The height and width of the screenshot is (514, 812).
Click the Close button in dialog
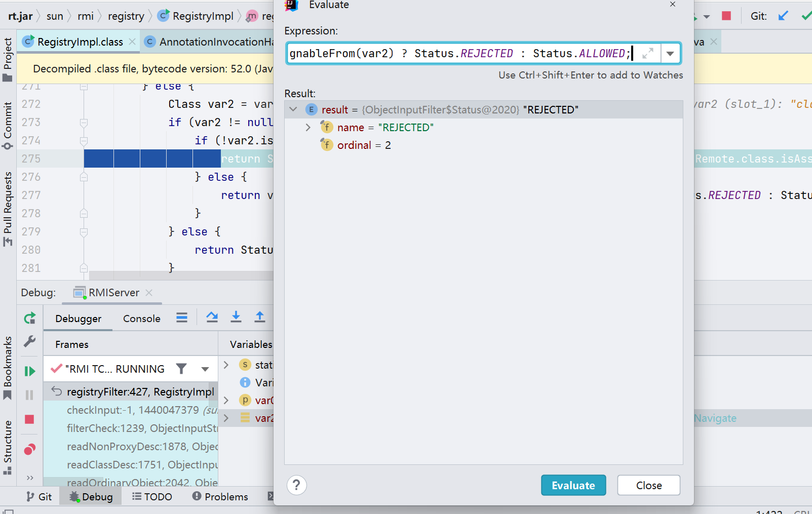coord(648,485)
